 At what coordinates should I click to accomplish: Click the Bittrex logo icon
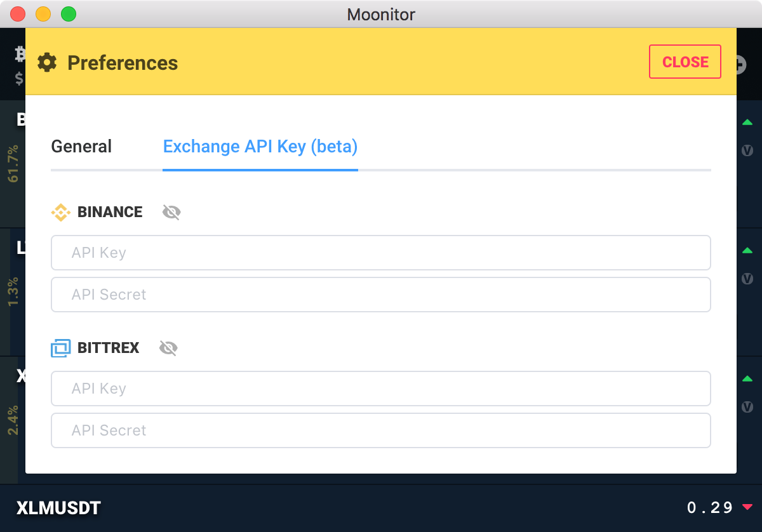point(61,348)
